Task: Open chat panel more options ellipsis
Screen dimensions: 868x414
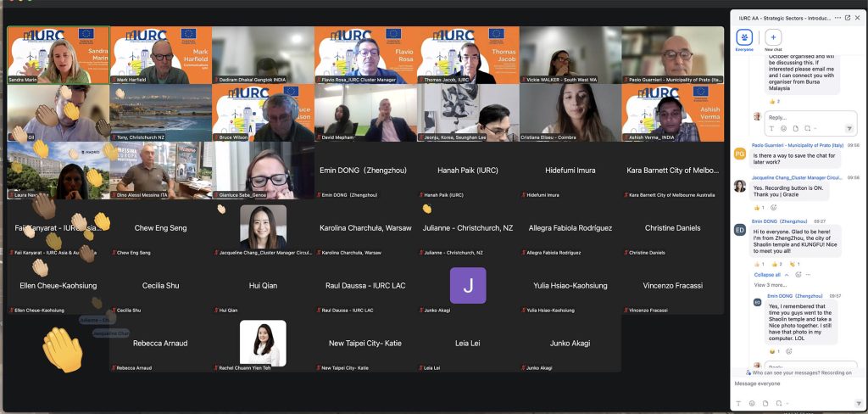Action: 837,17
